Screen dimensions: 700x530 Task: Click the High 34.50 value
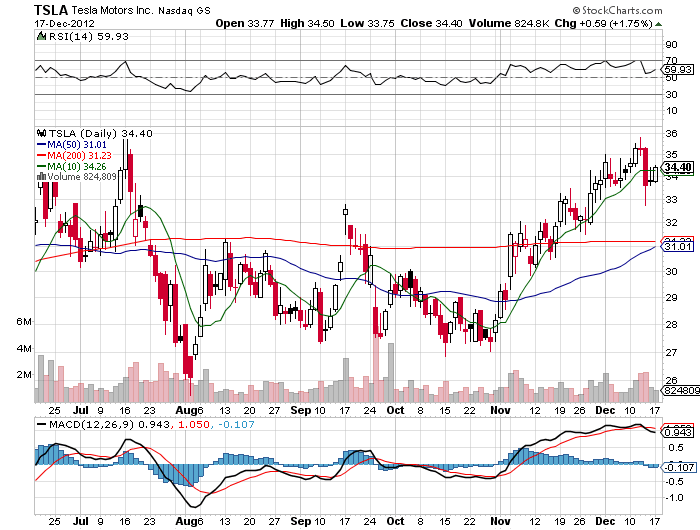[307, 23]
